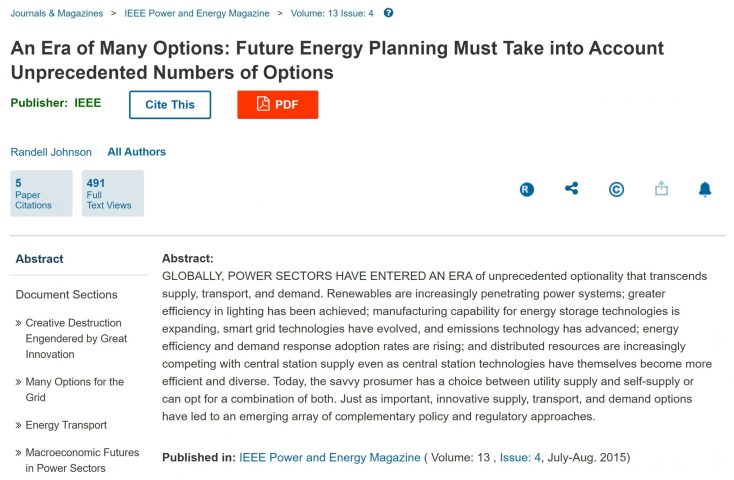Go to the Energy Transport section
Image resolution: width=734 pixels, height=480 pixels.
pos(66,425)
